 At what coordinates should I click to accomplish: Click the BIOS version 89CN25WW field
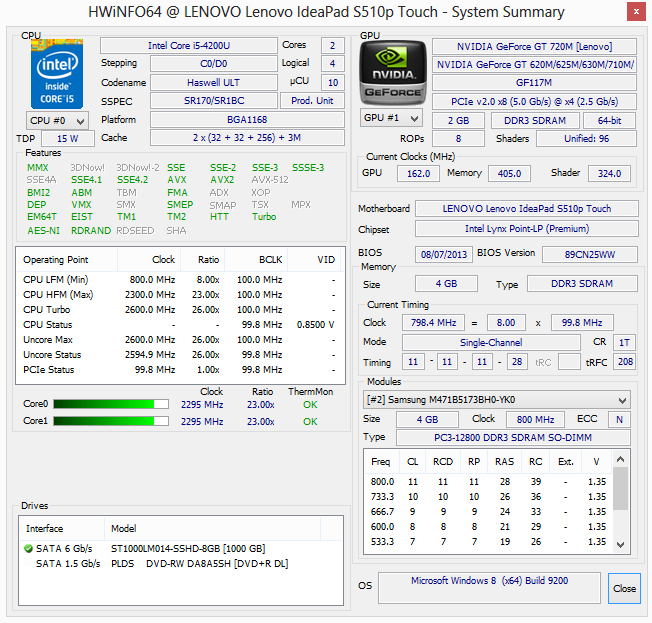pos(590,254)
